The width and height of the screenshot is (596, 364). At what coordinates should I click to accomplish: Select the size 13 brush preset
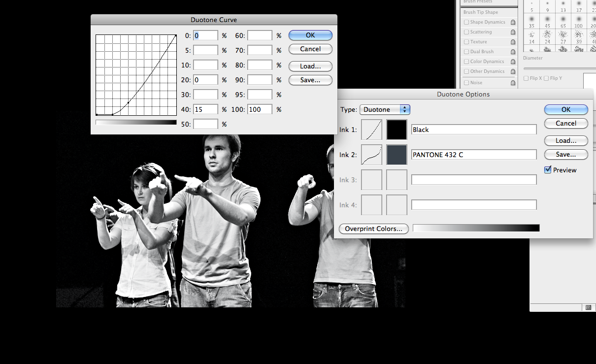[x=563, y=7]
